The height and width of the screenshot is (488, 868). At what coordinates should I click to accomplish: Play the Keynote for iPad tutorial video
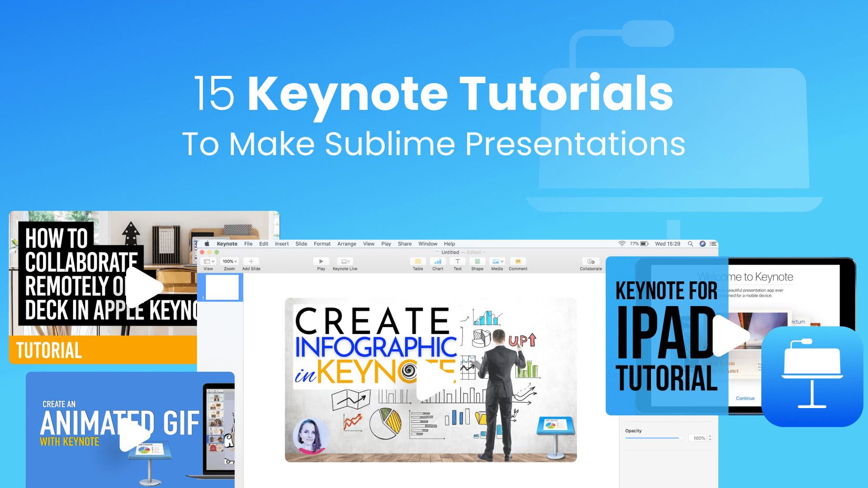[729, 335]
